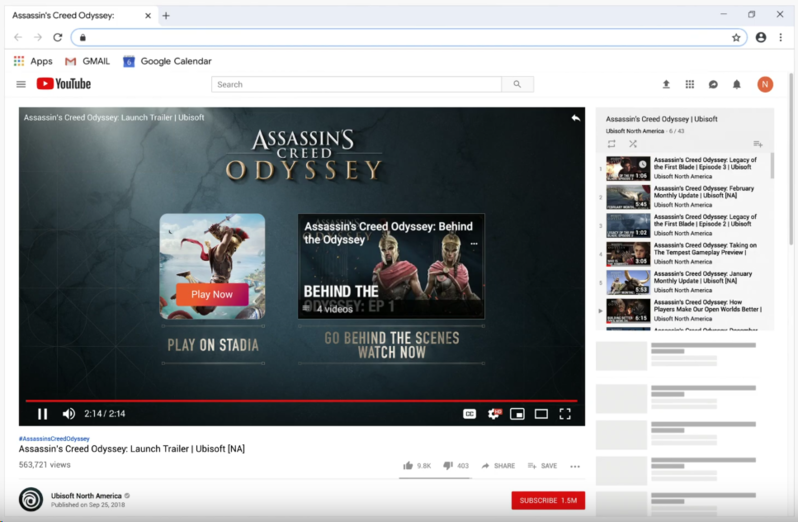Screen dimensions: 798x522
Task: Bookmark this page with the star icon
Action: (736, 37)
